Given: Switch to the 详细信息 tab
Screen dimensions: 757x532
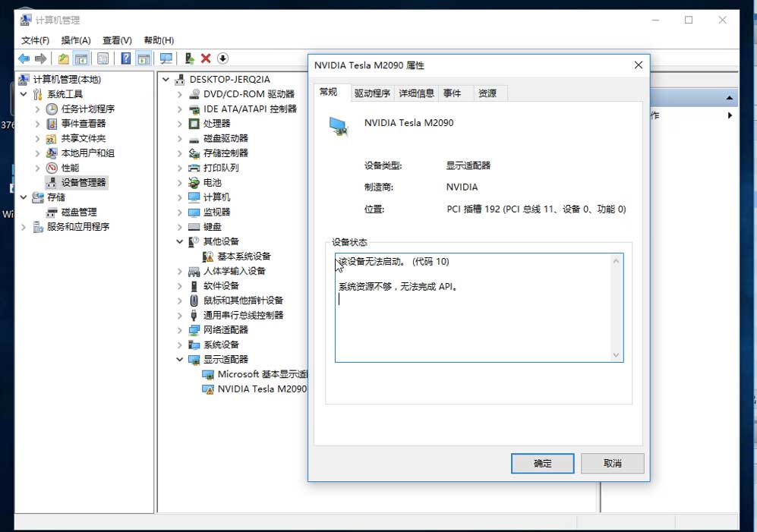Looking at the screenshot, I should 416,93.
